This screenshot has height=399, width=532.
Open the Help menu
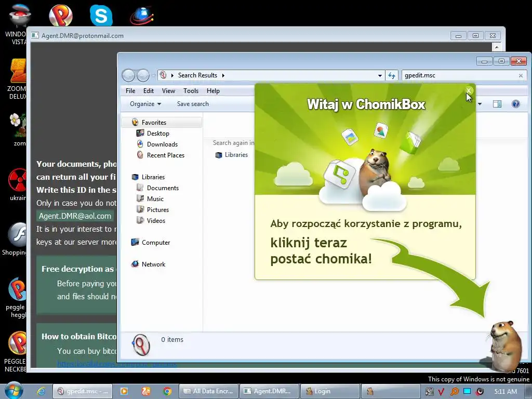pos(213,90)
